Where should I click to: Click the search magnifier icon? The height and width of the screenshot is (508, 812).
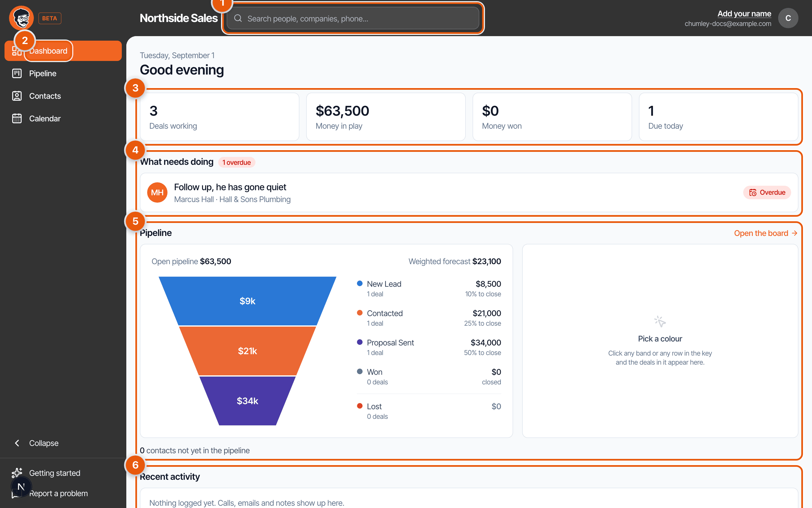pos(238,18)
